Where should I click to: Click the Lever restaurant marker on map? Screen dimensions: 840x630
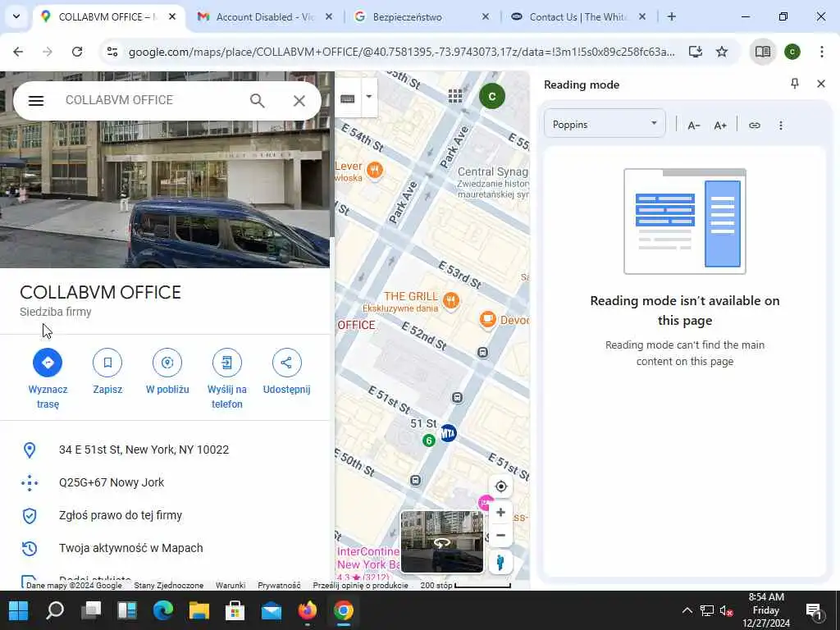[x=375, y=171]
